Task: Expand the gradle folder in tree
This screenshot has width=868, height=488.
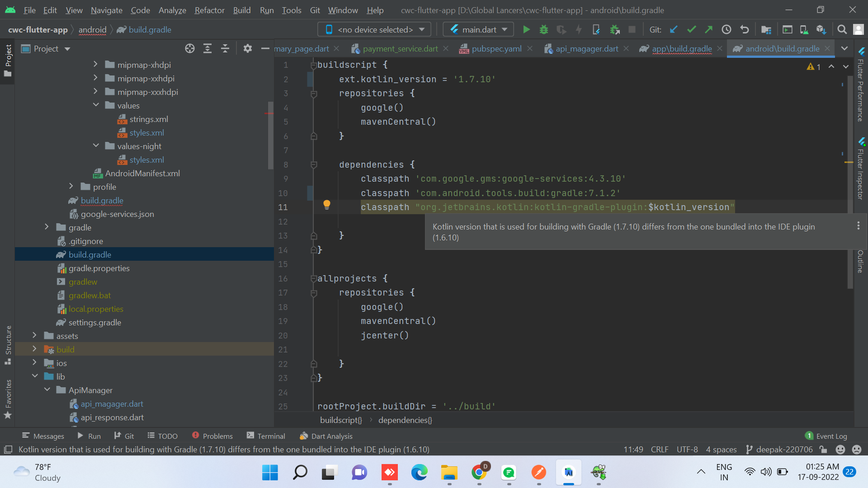Action: point(47,227)
